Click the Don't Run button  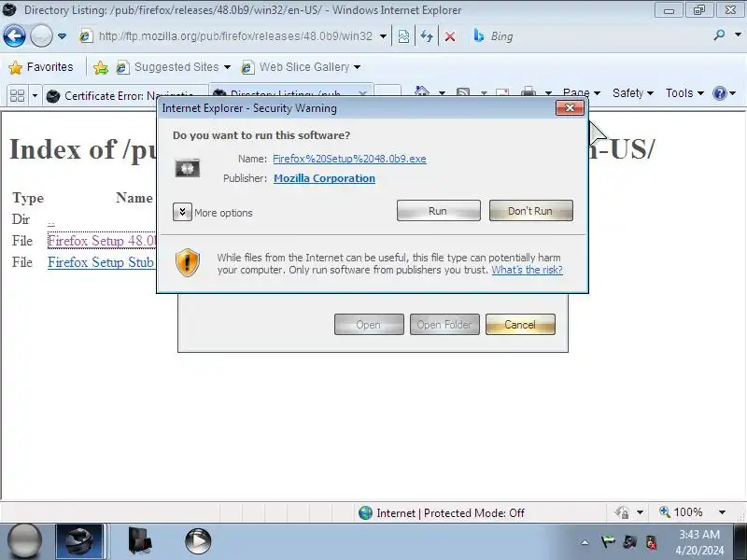tap(530, 211)
